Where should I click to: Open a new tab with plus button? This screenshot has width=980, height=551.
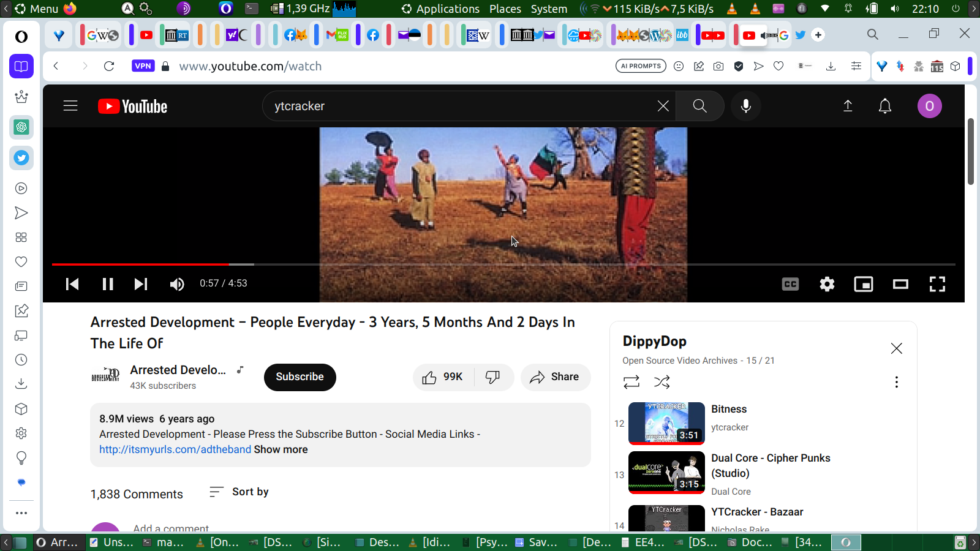(x=818, y=35)
